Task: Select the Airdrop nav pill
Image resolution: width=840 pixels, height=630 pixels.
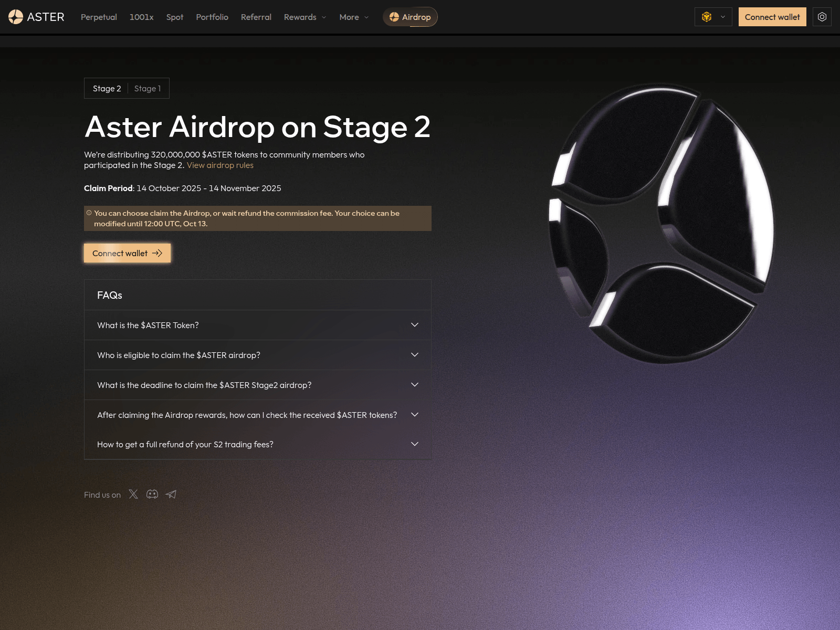Action: [410, 17]
